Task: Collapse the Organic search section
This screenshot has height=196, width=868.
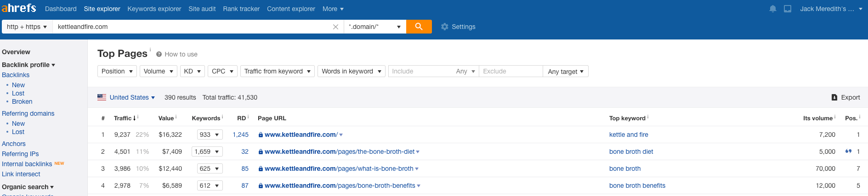Action: click(28, 187)
